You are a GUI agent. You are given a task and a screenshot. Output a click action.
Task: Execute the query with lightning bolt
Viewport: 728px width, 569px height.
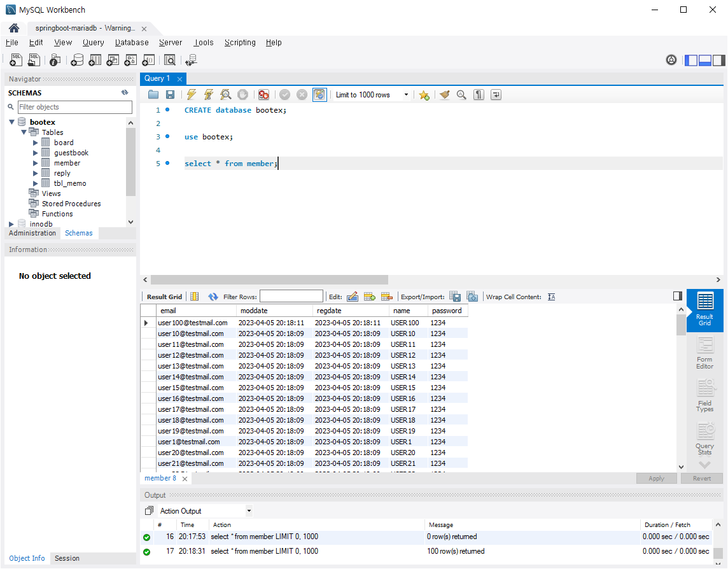(x=192, y=95)
